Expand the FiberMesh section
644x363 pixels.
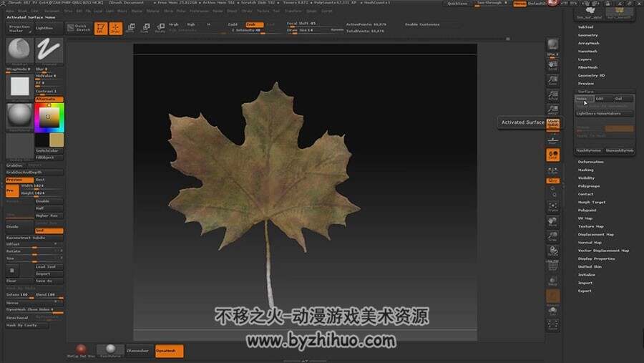[x=588, y=67]
